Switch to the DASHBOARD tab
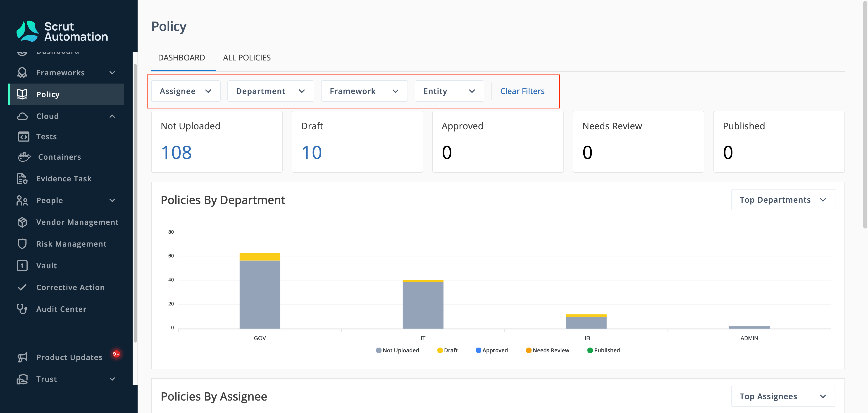The width and height of the screenshot is (868, 413). (181, 58)
